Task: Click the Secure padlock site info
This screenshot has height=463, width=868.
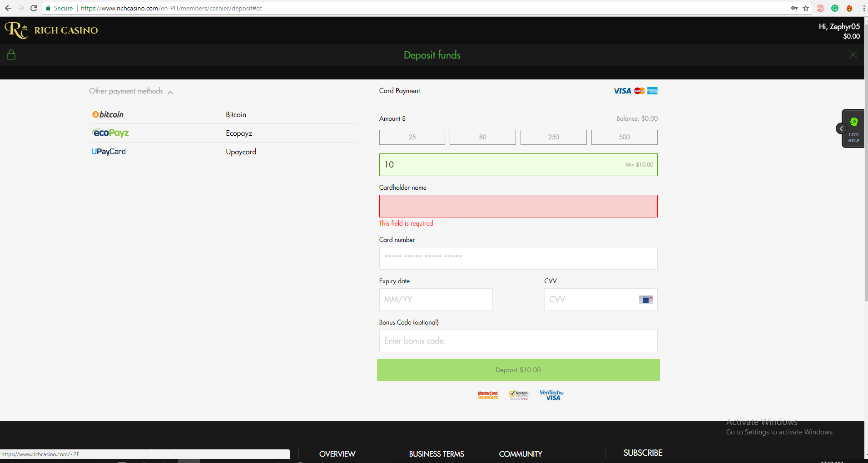Action: point(60,8)
